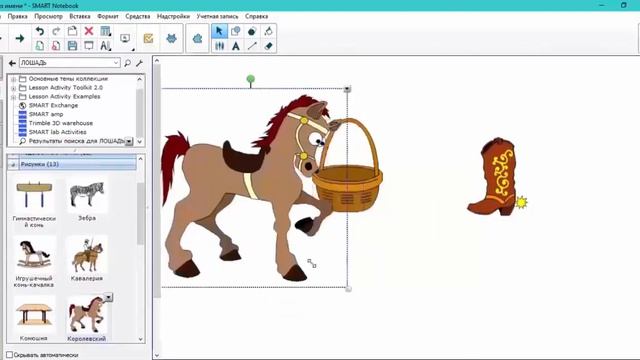Show the screen shade icon

pos(89,46)
